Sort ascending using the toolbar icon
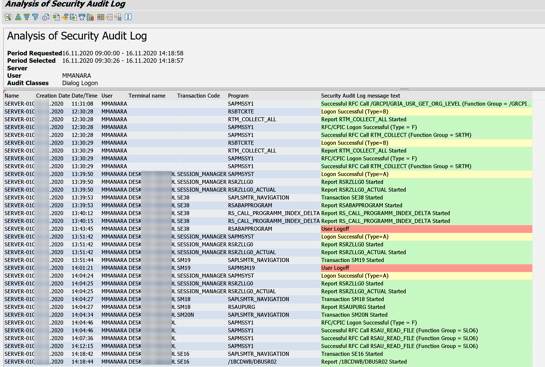Image resolution: width=545 pixels, height=367 pixels. tap(18, 17)
